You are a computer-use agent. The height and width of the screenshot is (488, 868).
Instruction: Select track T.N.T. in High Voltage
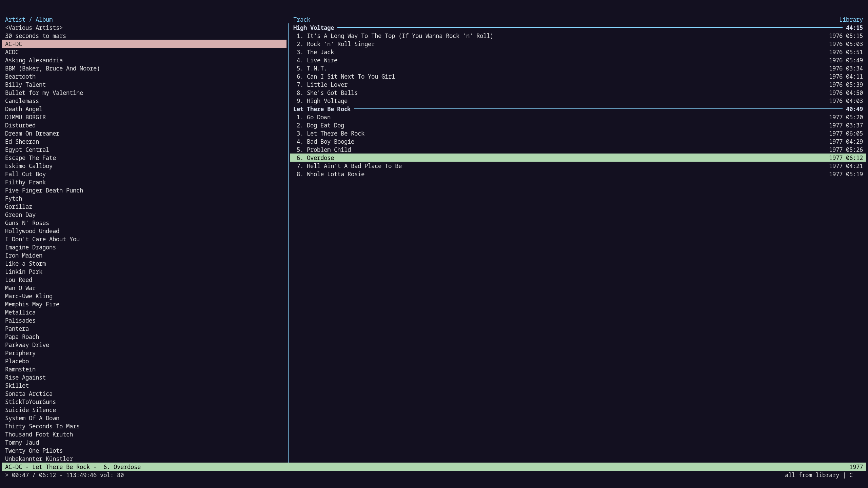tap(316, 68)
